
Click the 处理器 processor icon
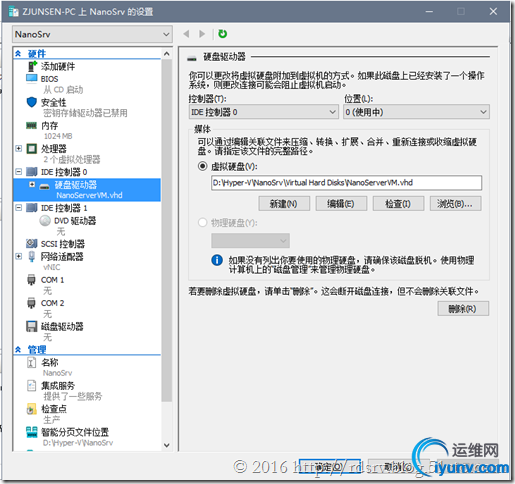32,149
